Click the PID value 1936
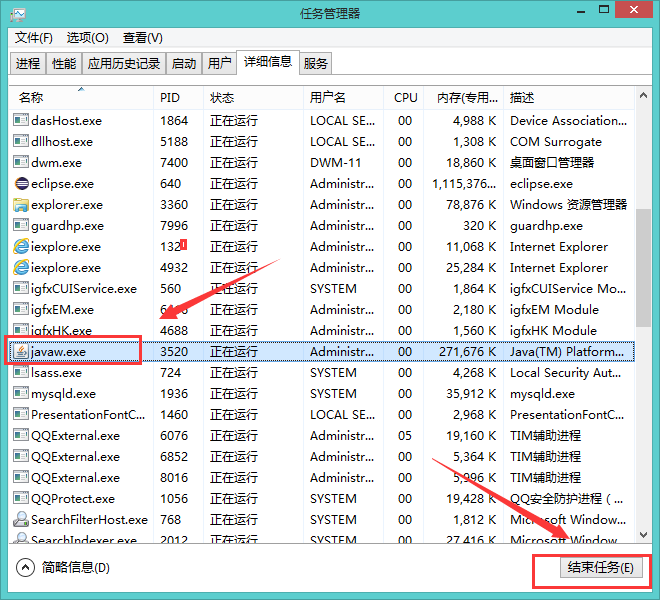The height and width of the screenshot is (600, 660). point(174,394)
